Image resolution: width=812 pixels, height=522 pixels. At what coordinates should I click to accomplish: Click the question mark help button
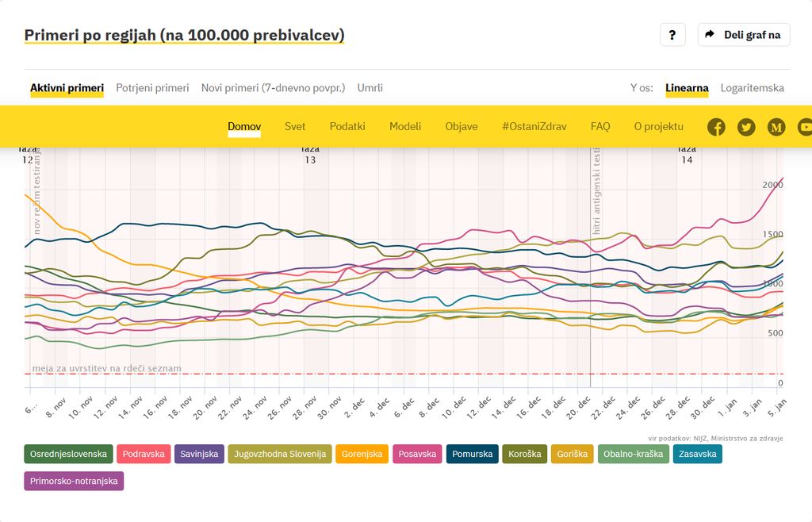(x=672, y=35)
